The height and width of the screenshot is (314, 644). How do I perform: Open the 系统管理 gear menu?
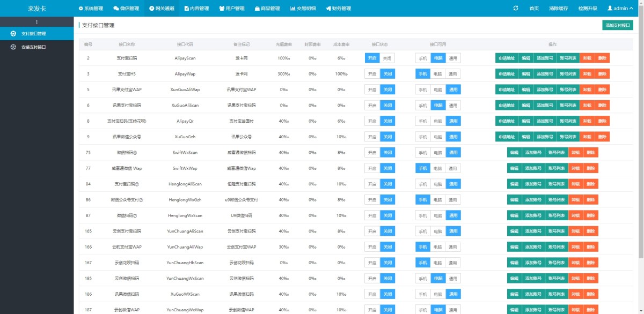tap(91, 9)
